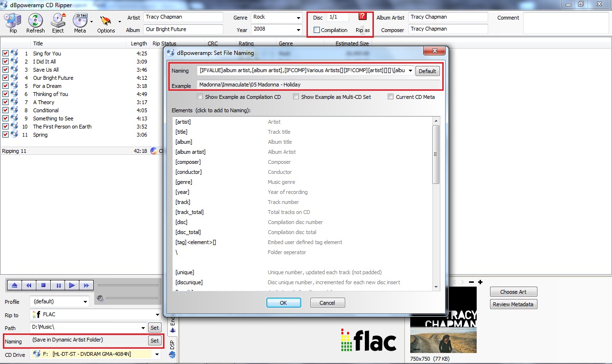Open the Rip to FLAC dropdown
Image resolution: width=612 pixels, height=364 pixels.
point(157,315)
